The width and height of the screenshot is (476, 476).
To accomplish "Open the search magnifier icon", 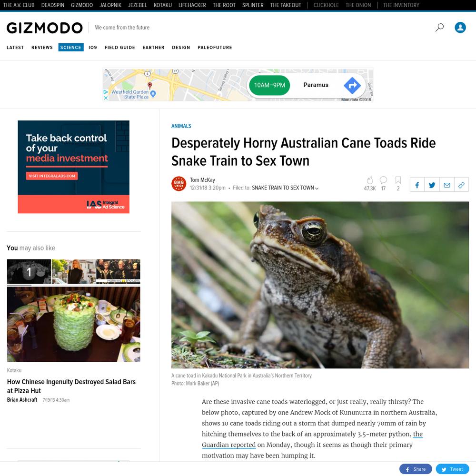I will click(439, 28).
